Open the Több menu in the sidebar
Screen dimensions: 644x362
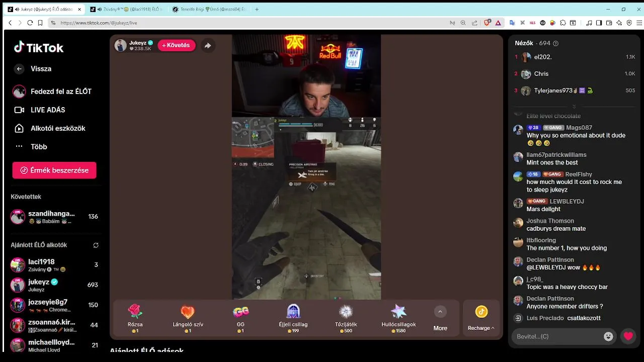tap(30, 147)
